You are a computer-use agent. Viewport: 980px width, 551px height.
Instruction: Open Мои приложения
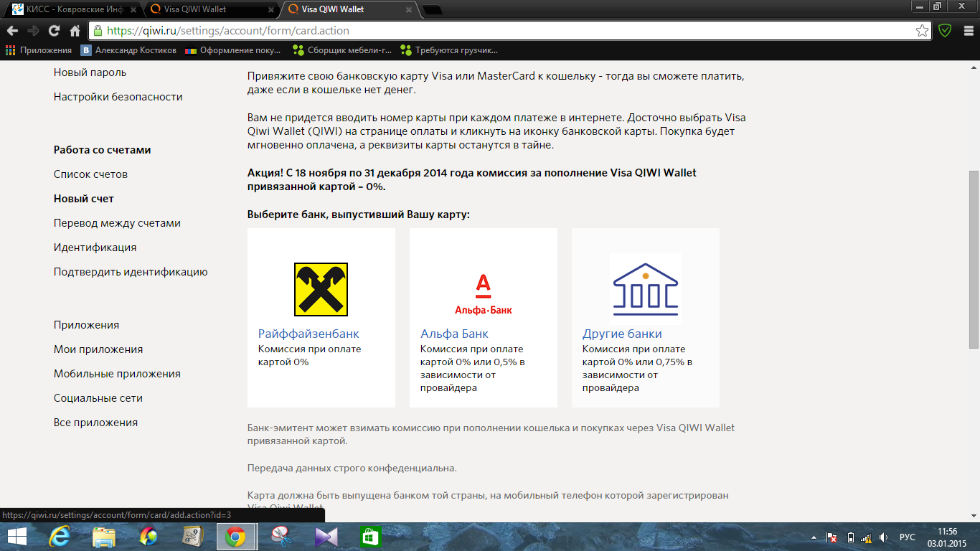coord(98,349)
